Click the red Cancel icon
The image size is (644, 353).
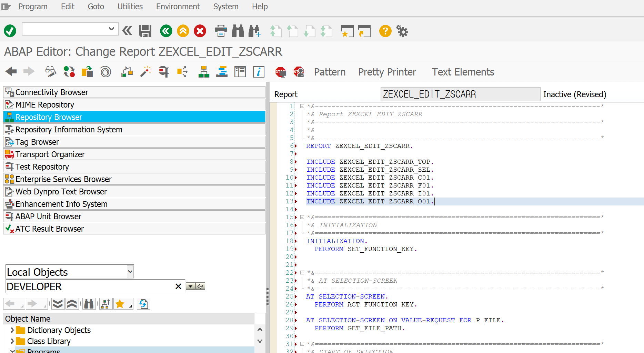point(200,31)
